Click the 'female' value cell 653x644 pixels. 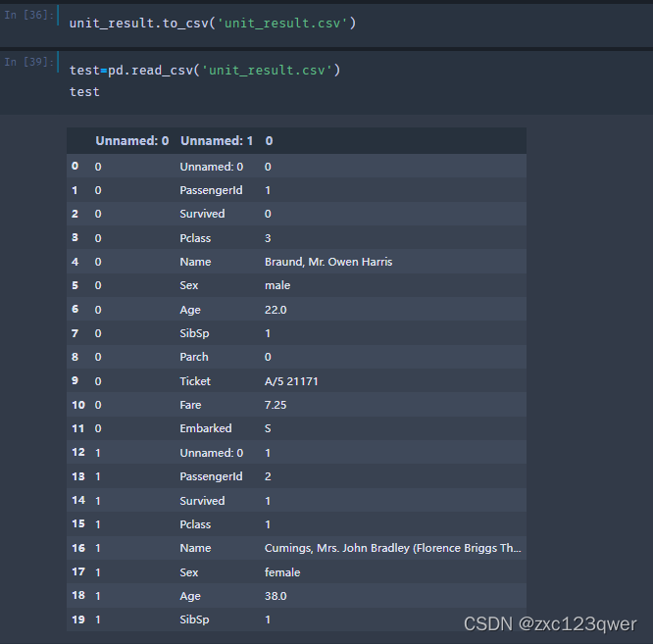pos(282,572)
